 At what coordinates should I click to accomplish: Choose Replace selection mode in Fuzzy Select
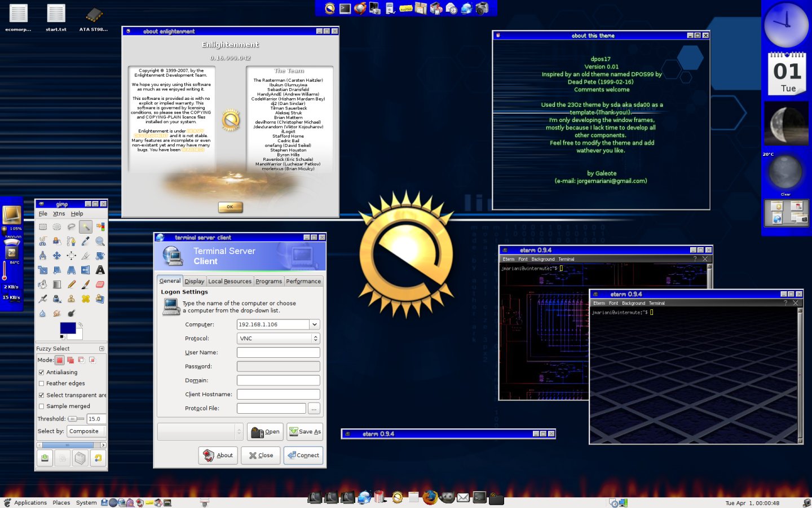[x=60, y=360]
